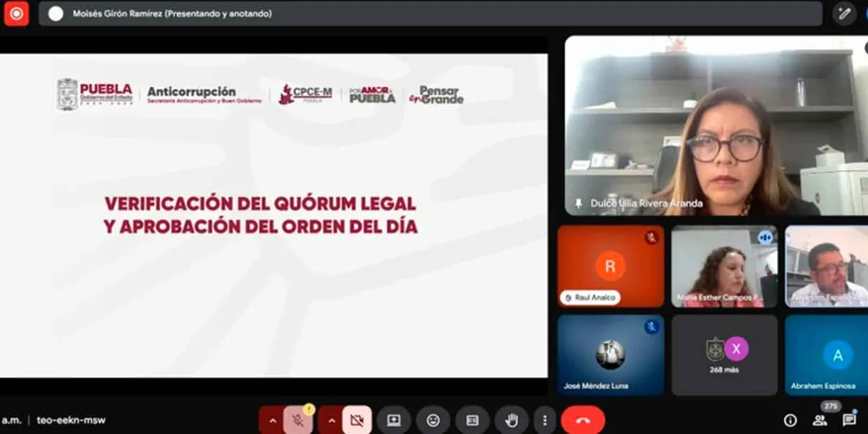Open the more options menu

tap(544, 420)
